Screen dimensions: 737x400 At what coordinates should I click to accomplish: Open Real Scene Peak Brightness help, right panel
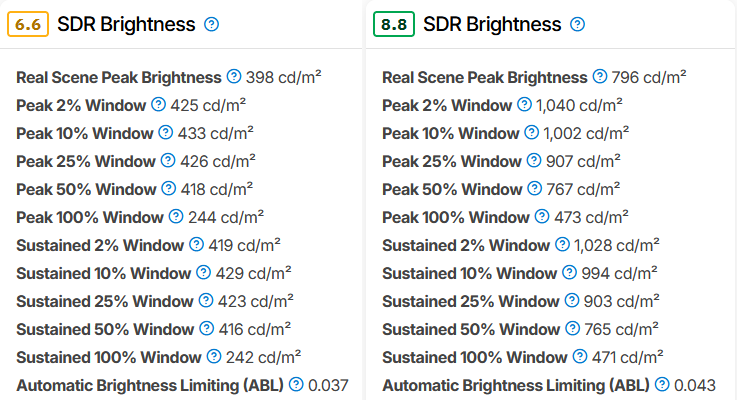tap(600, 76)
